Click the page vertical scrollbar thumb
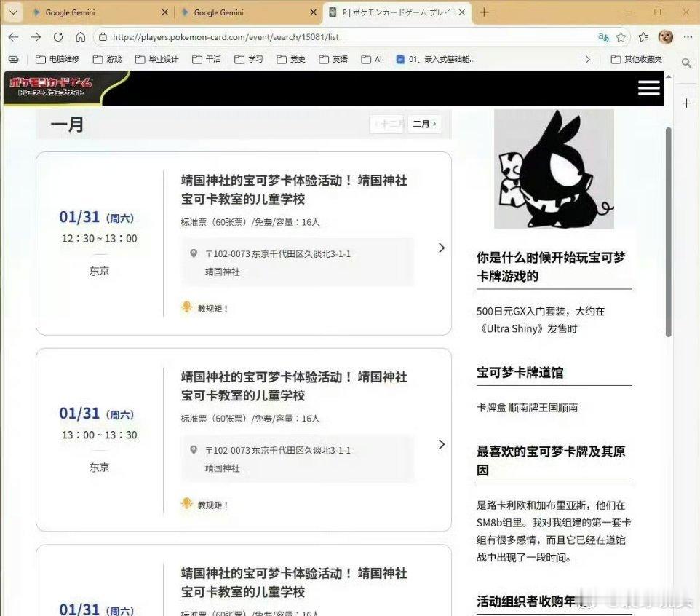 668,232
